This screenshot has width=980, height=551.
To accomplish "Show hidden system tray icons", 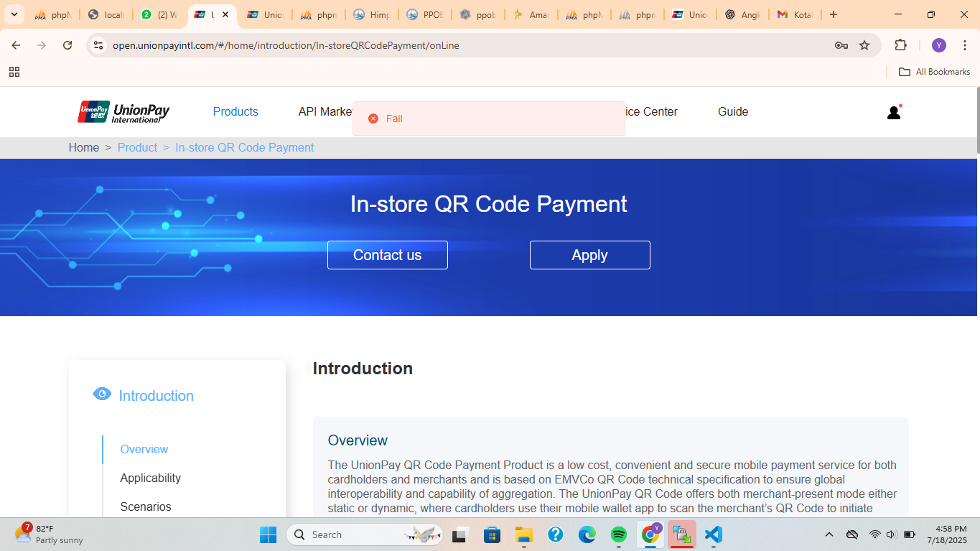I will [x=829, y=534].
